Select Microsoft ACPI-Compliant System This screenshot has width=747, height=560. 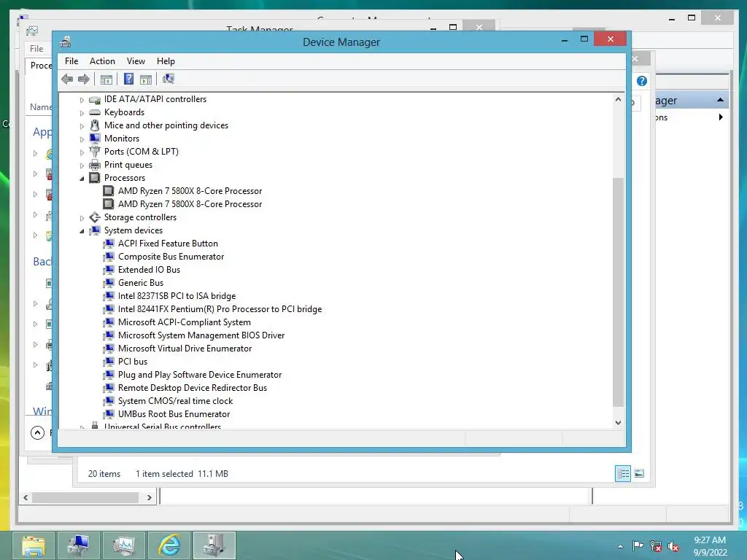(185, 322)
